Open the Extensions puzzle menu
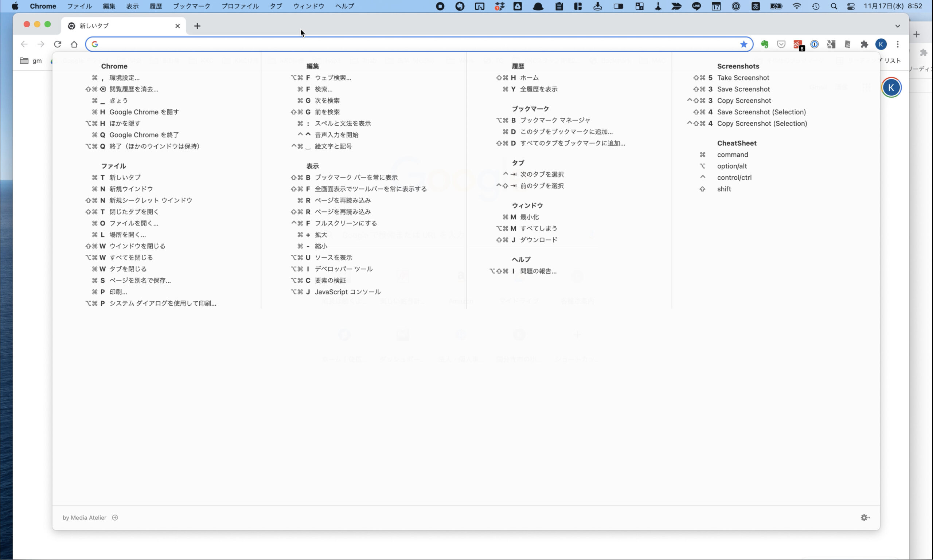Viewport: 933px width, 560px height. (864, 44)
